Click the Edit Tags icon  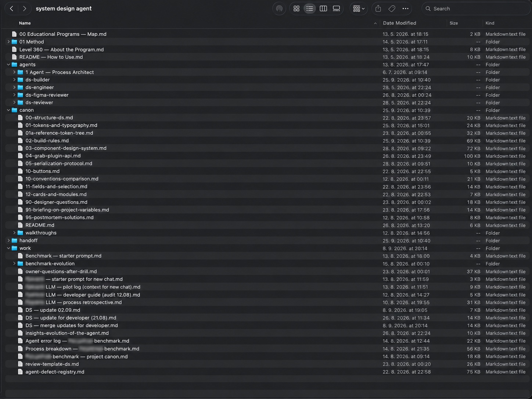click(392, 8)
